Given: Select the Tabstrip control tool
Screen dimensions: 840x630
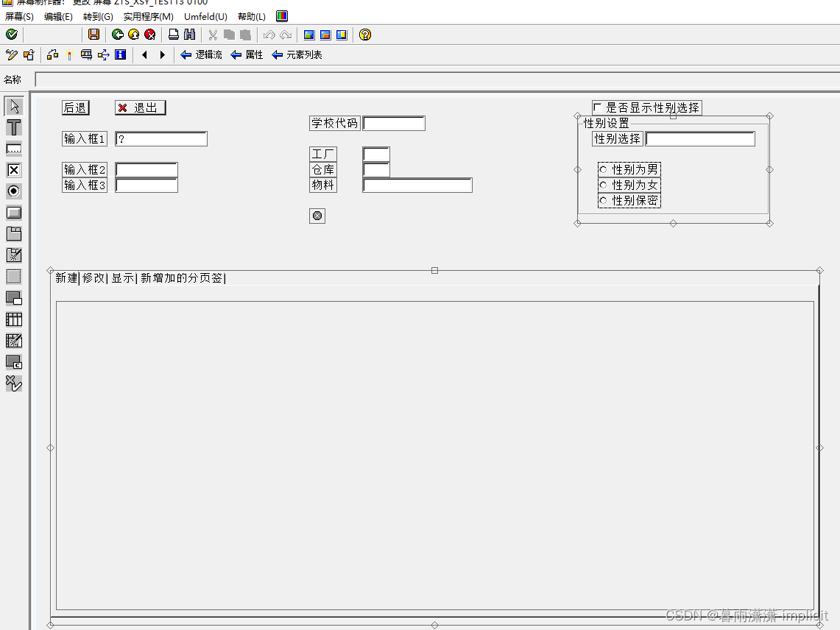Looking at the screenshot, I should click(13, 233).
